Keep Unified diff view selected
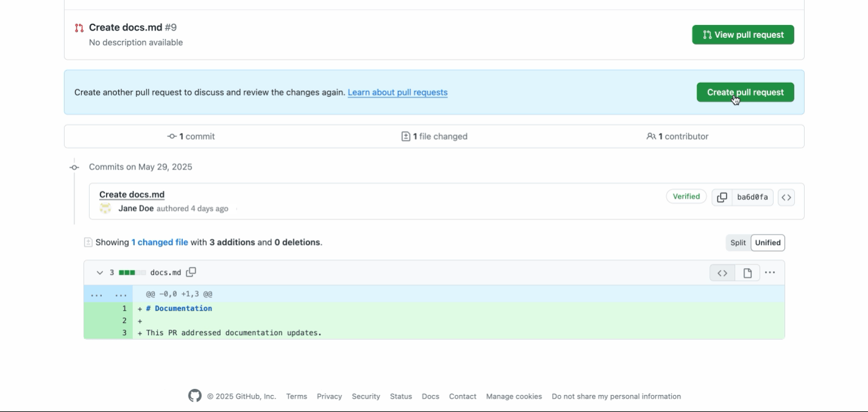This screenshot has height=412, width=868. (x=767, y=243)
